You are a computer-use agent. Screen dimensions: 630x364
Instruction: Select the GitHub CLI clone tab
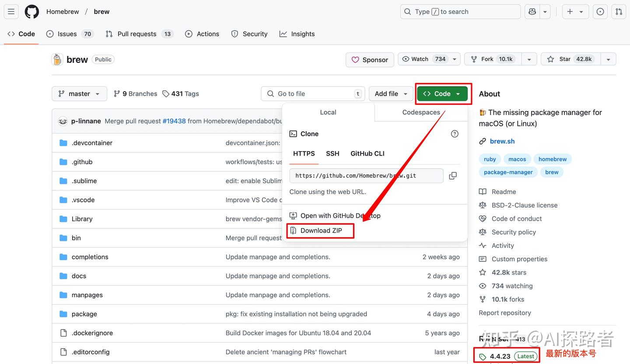coord(367,153)
